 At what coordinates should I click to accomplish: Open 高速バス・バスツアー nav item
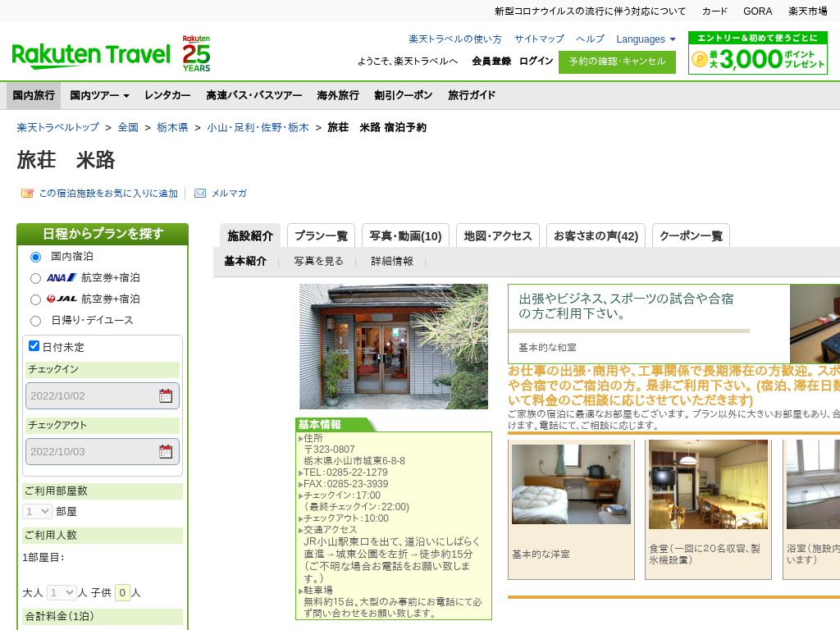(254, 95)
